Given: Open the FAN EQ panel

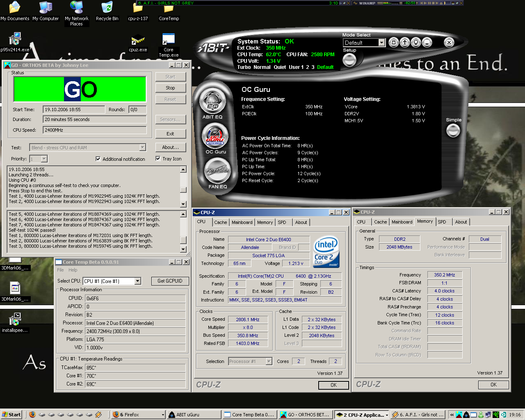Looking at the screenshot, I should (218, 171).
